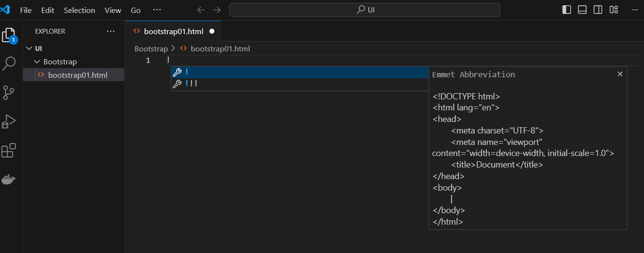Click the '</html>' preview line

448,222
